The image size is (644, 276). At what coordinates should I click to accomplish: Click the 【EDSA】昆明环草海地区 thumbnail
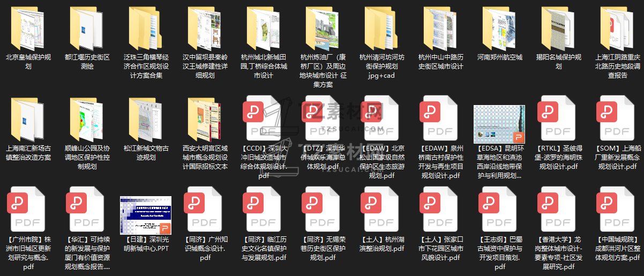point(500,124)
